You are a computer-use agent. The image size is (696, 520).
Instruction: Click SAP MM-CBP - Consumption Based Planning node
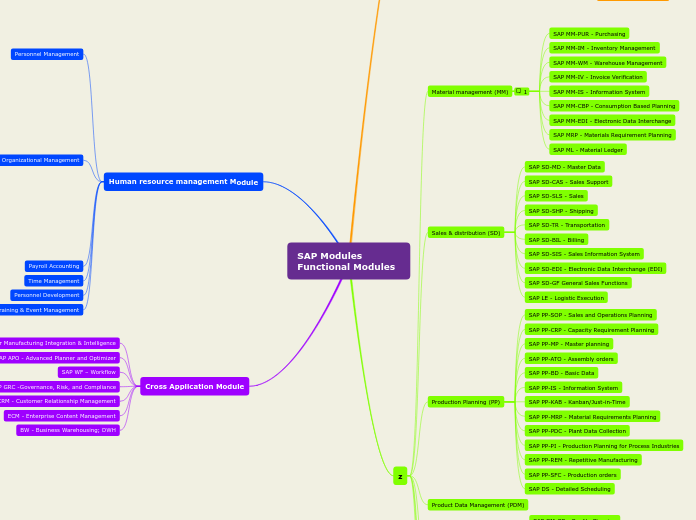coord(614,106)
